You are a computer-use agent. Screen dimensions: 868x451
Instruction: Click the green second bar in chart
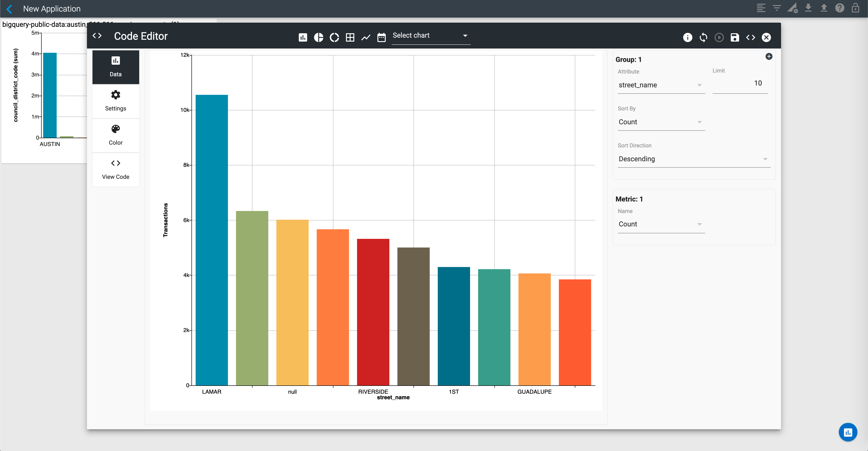pos(252,298)
